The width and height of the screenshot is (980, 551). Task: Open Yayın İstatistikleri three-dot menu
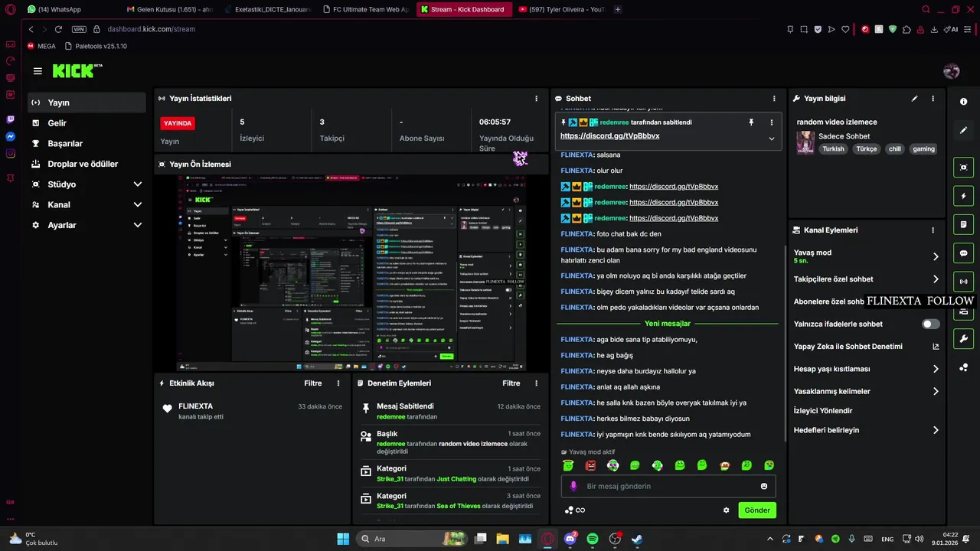click(x=536, y=99)
